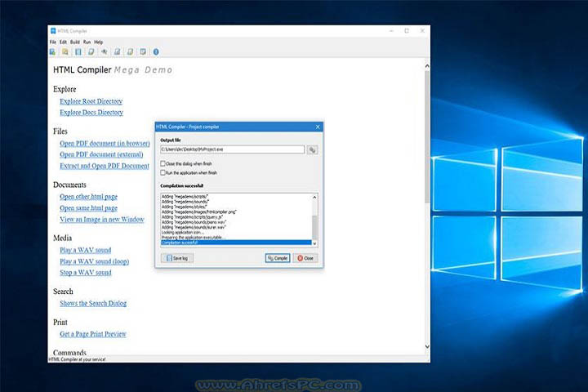The height and width of the screenshot is (392, 588).
Task: Click the log list scroll down arrow
Action: 314,243
